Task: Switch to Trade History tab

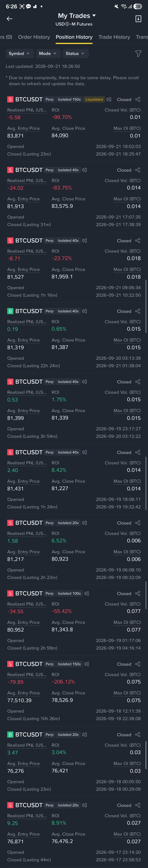Action: click(114, 37)
